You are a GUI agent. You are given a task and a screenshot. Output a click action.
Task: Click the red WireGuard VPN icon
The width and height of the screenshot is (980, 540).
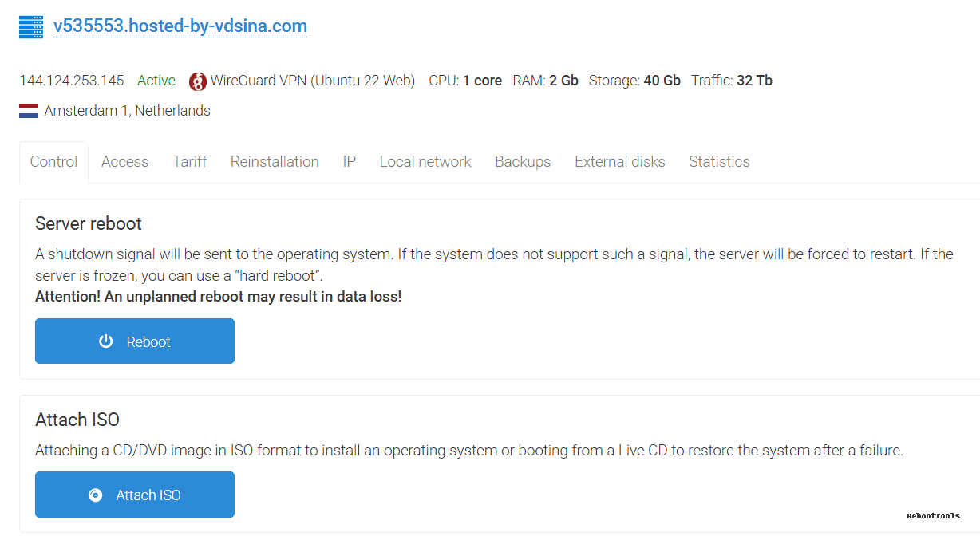pos(197,81)
